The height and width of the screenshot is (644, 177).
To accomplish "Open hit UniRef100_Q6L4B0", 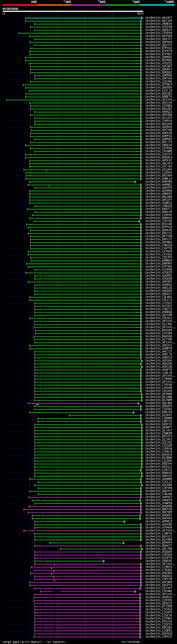I will [159, 403].
